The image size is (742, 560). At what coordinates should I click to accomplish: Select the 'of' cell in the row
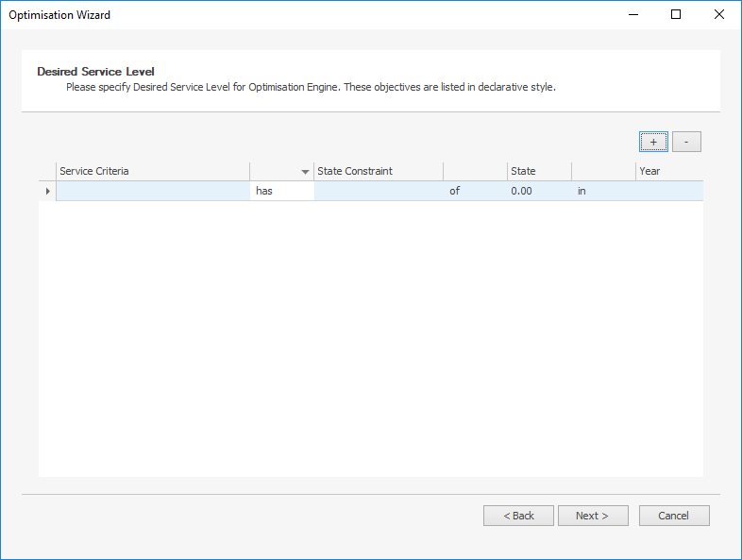[475, 192]
